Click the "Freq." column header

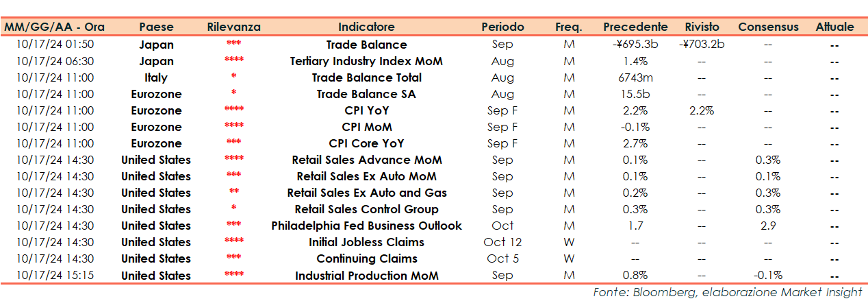point(568,27)
